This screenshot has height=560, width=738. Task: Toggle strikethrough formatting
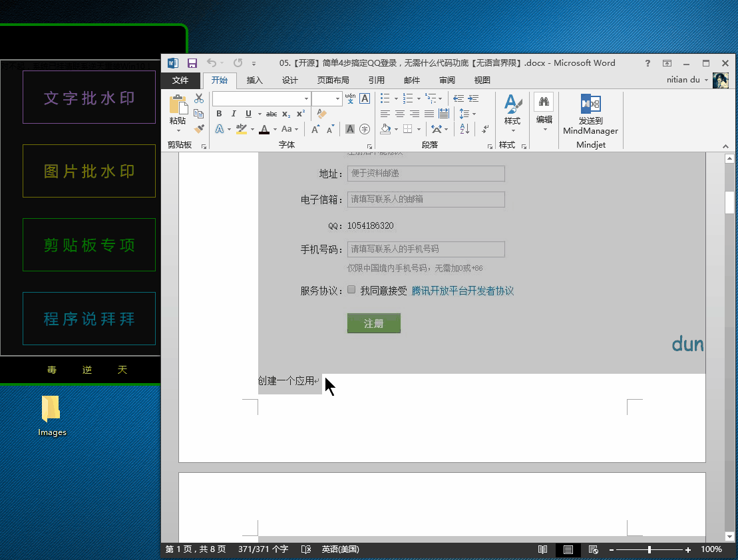[272, 114]
